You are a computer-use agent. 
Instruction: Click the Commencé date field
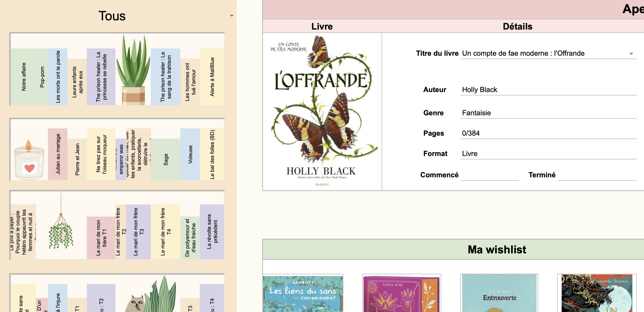click(x=489, y=175)
